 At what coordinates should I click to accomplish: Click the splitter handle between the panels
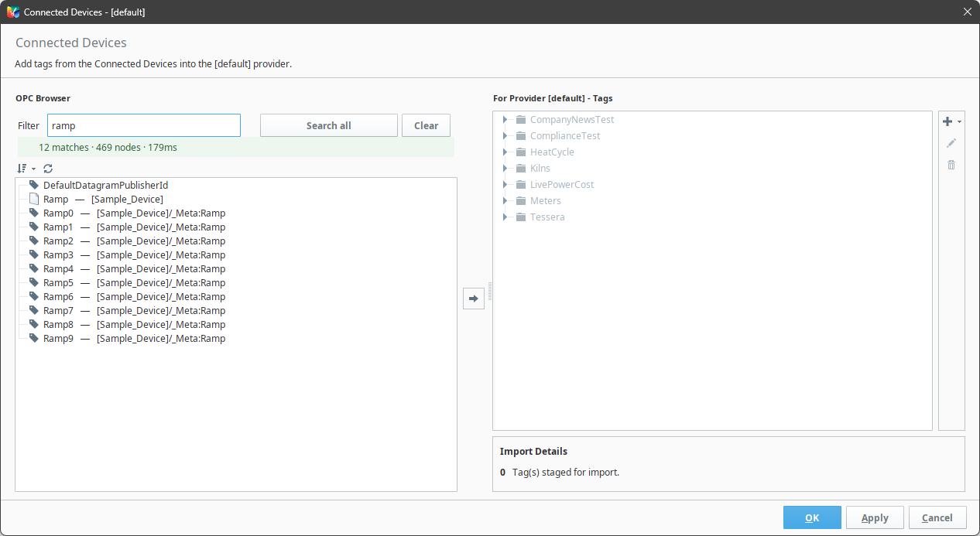[490, 292]
